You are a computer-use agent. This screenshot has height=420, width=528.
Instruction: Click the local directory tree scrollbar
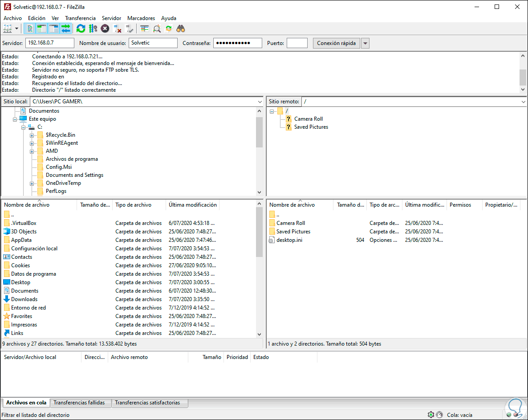pos(259,151)
